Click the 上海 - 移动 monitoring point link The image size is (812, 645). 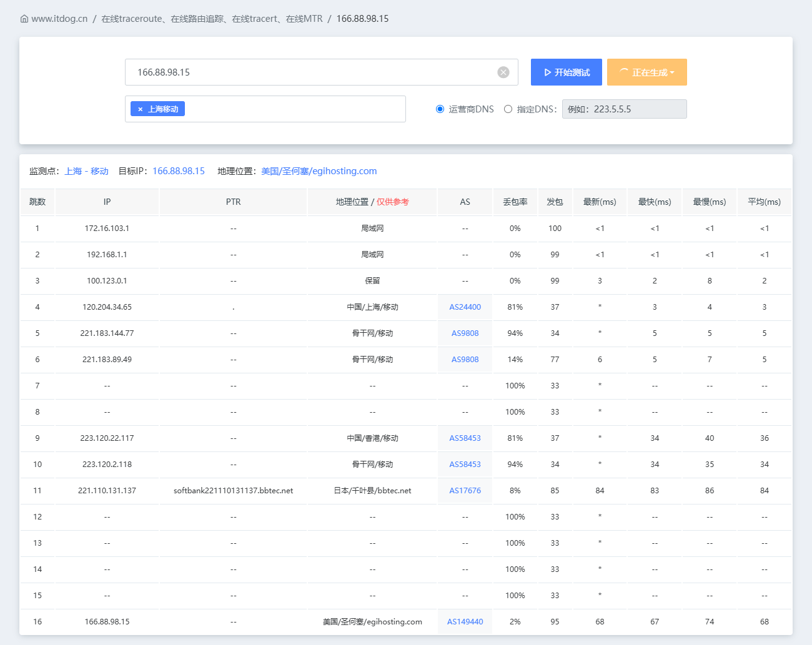click(x=87, y=171)
